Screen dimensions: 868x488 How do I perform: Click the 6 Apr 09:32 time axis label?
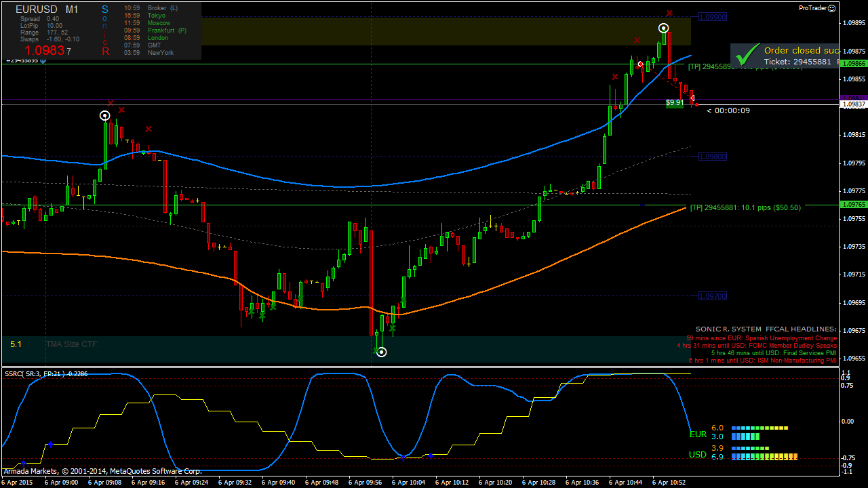(235, 483)
